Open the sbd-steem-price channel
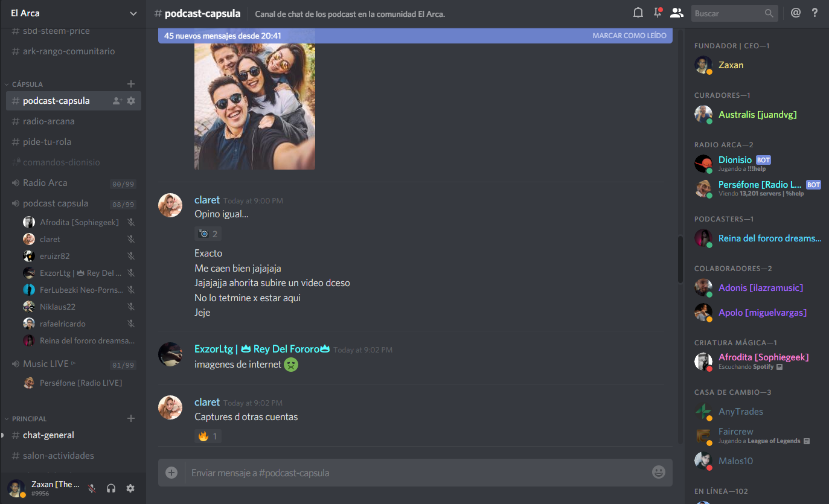 tap(73, 31)
